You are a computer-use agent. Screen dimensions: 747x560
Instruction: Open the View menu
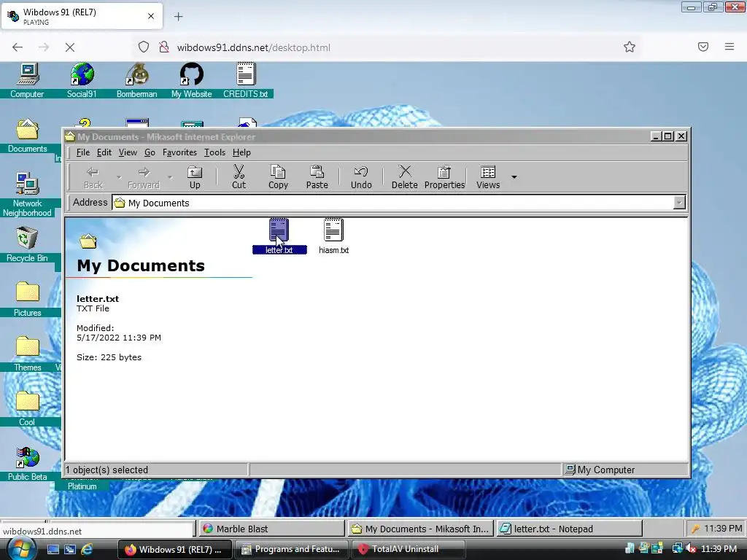click(128, 152)
